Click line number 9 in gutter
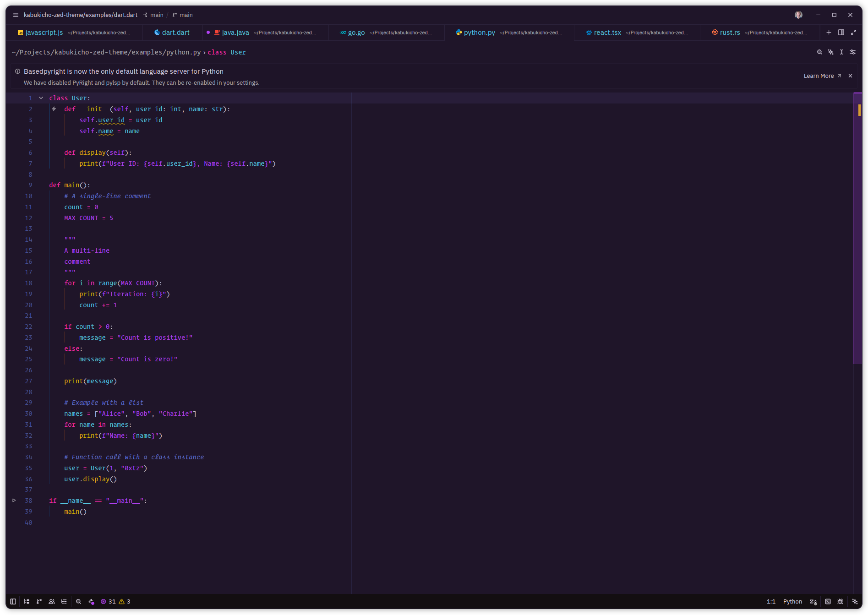 pos(30,185)
